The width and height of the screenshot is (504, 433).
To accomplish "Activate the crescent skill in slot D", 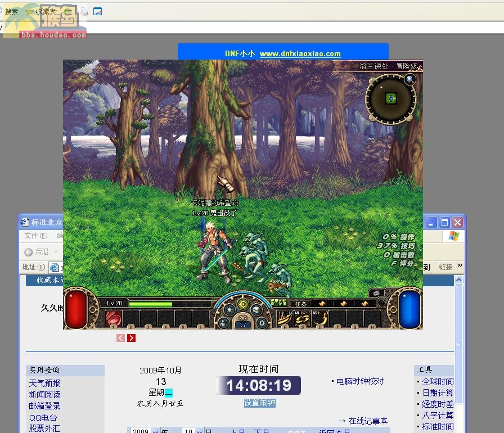I will click(320, 319).
